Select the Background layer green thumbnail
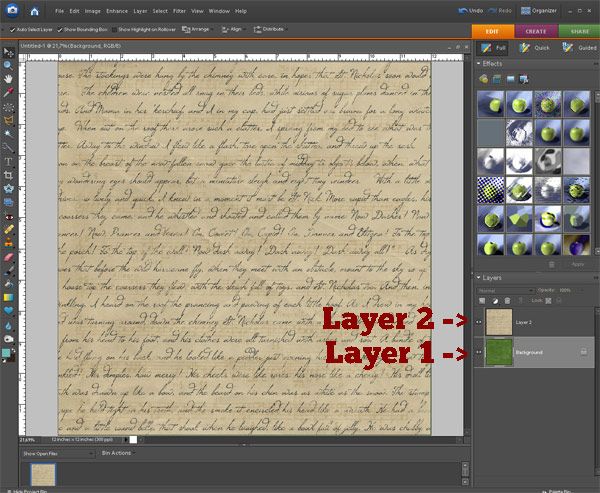This screenshot has width=600, height=493. [499, 352]
